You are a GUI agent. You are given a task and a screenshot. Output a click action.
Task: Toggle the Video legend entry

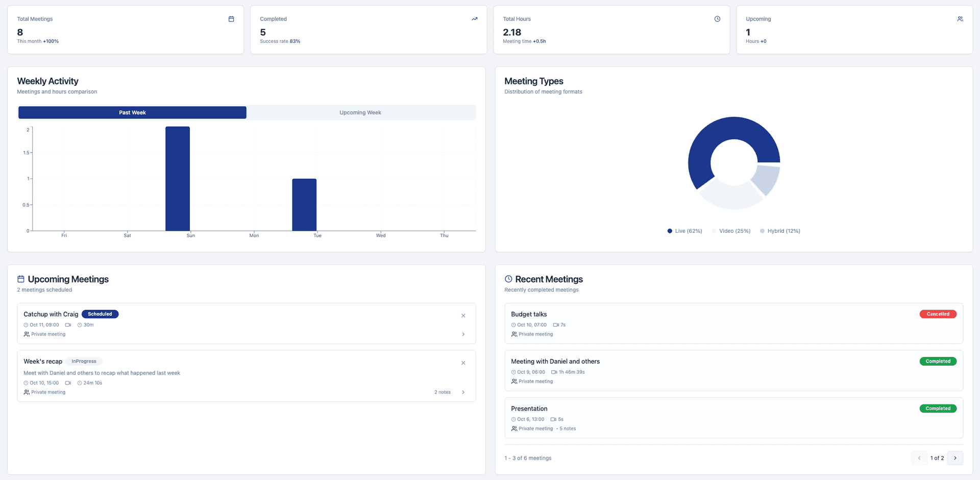(731, 231)
